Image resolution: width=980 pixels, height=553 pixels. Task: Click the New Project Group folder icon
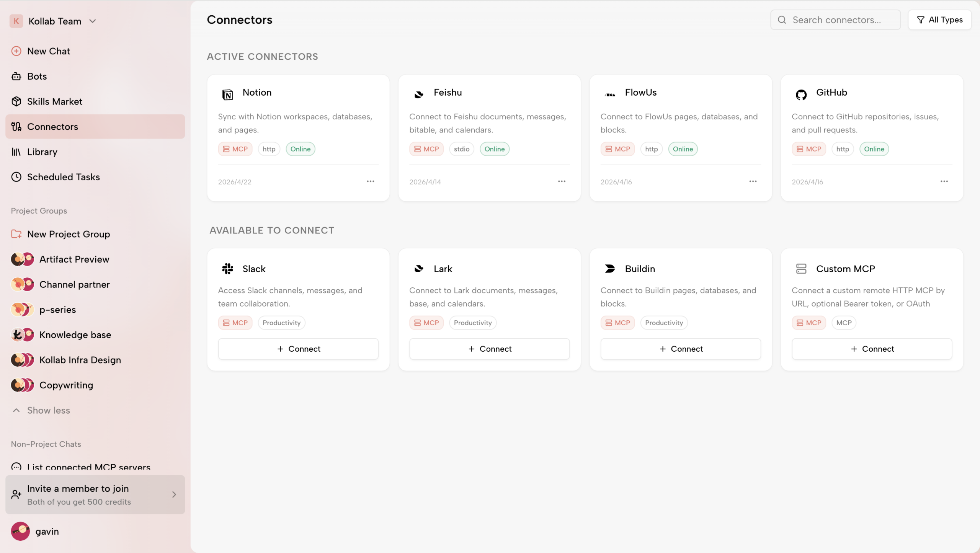pos(16,234)
